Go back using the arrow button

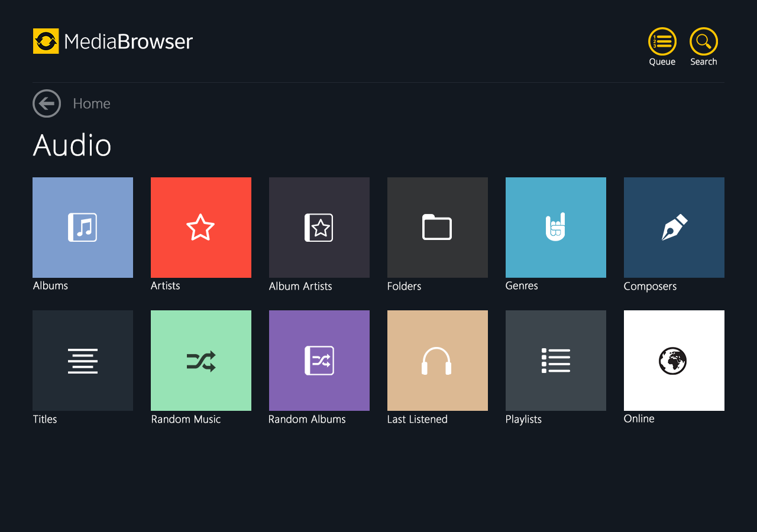point(47,103)
